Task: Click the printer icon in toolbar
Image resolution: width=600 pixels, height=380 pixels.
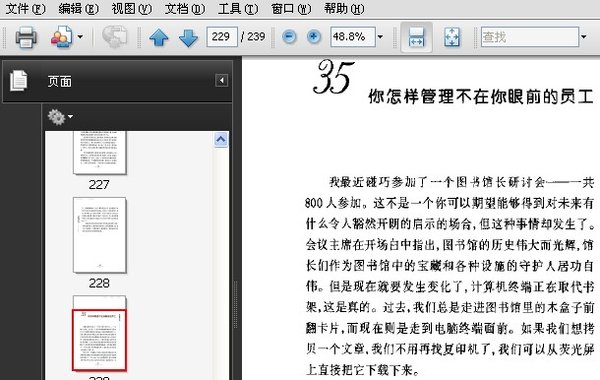Action: point(26,37)
